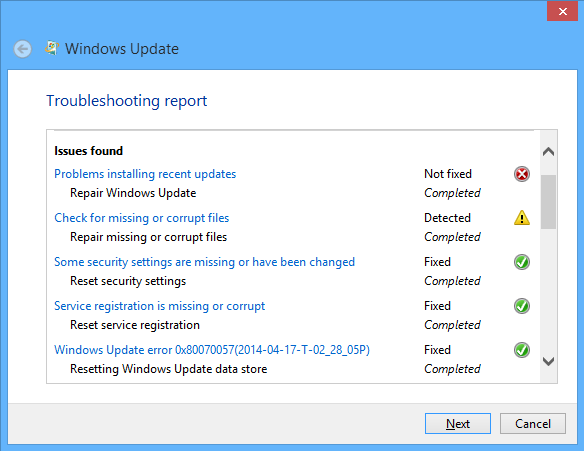Click the back arrow in the title bar
The image size is (584, 451).
click(x=22, y=49)
